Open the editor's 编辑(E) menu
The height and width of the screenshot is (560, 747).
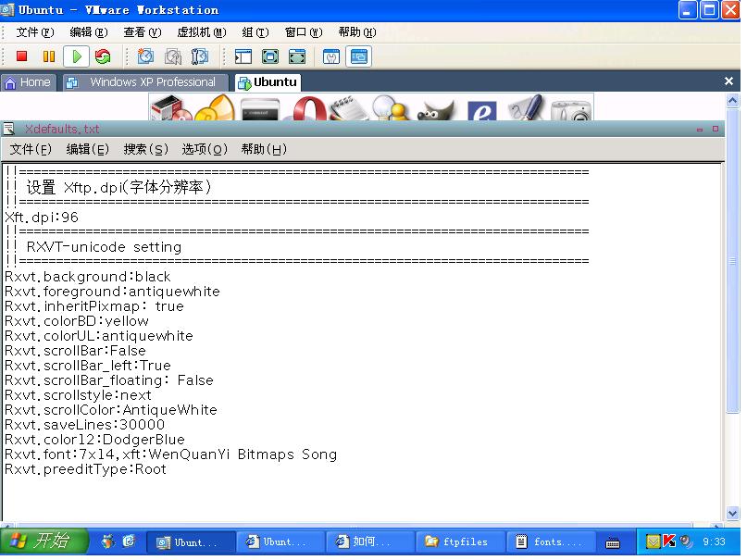pyautogui.click(x=88, y=150)
